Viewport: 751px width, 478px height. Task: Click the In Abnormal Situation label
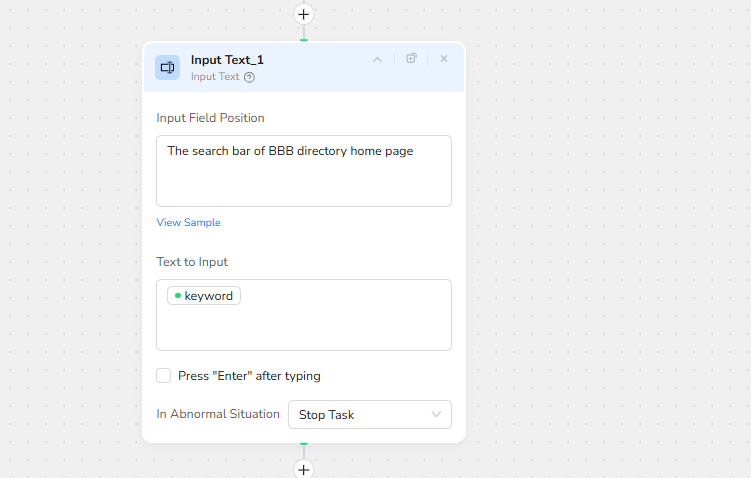coord(218,414)
